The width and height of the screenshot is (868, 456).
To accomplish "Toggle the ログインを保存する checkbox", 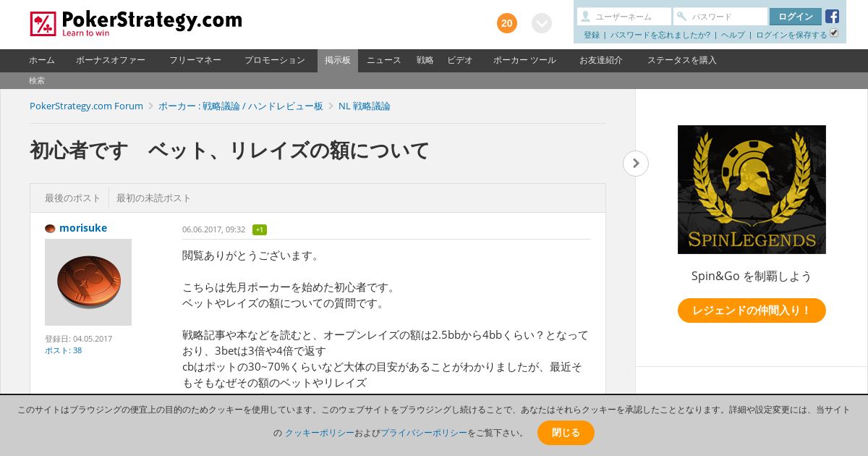I will coord(834,33).
